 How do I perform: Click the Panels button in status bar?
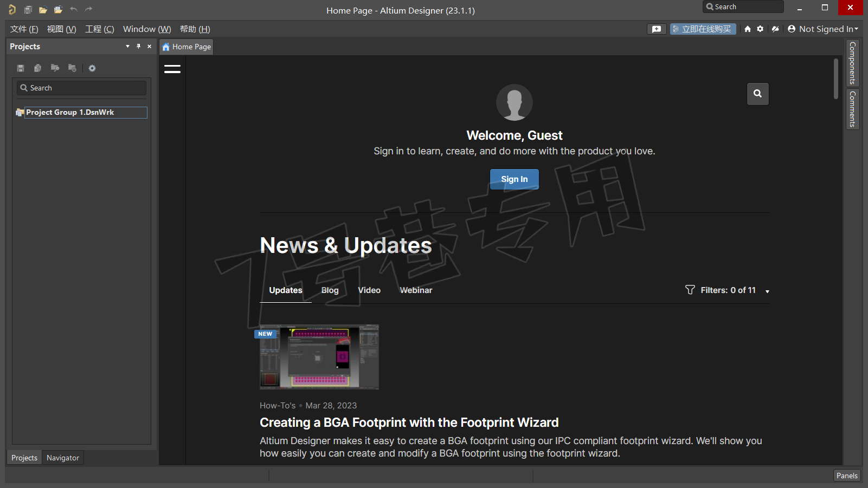pos(847,476)
